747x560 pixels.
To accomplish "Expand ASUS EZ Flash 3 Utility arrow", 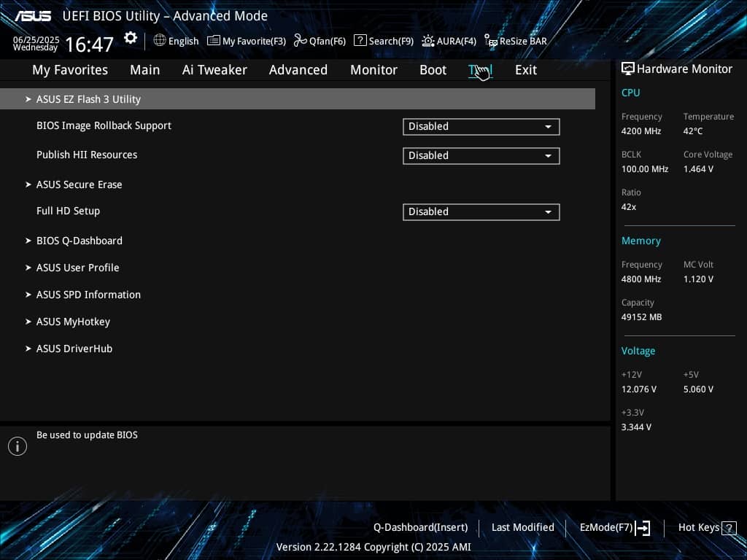I will pos(28,99).
